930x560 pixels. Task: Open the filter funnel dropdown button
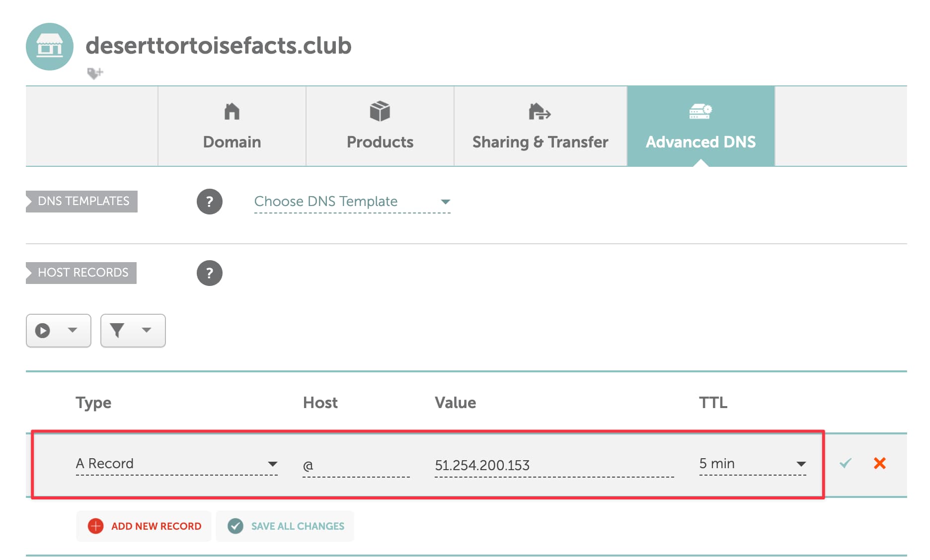tap(133, 331)
